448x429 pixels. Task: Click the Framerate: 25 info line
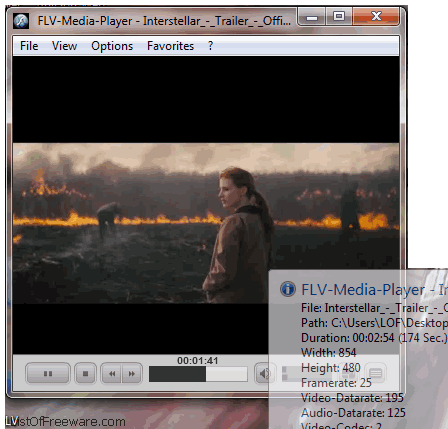coord(336,383)
